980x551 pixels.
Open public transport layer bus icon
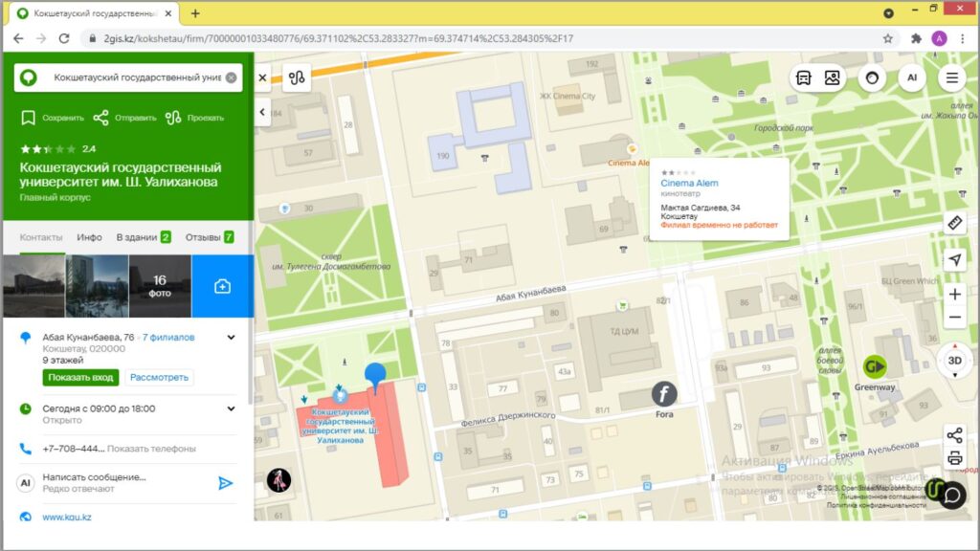[x=804, y=78]
